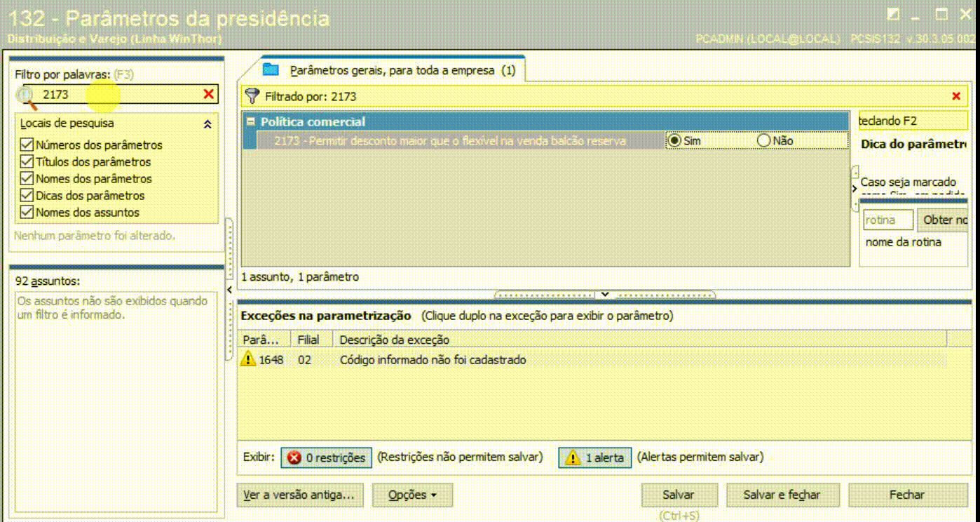980x522 pixels.
Task: Remove the 'Filtrado por: 2173' filter bar
Action: 956,96
